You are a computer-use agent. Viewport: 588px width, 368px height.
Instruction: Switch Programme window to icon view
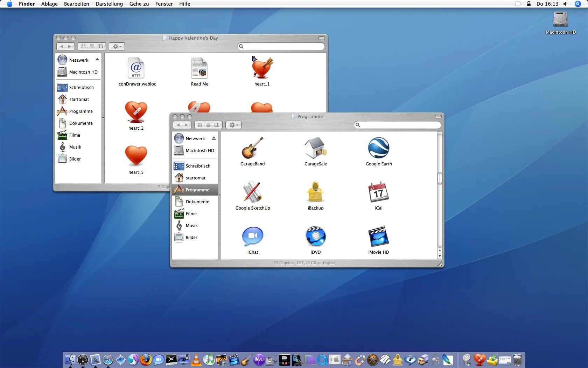click(x=200, y=125)
